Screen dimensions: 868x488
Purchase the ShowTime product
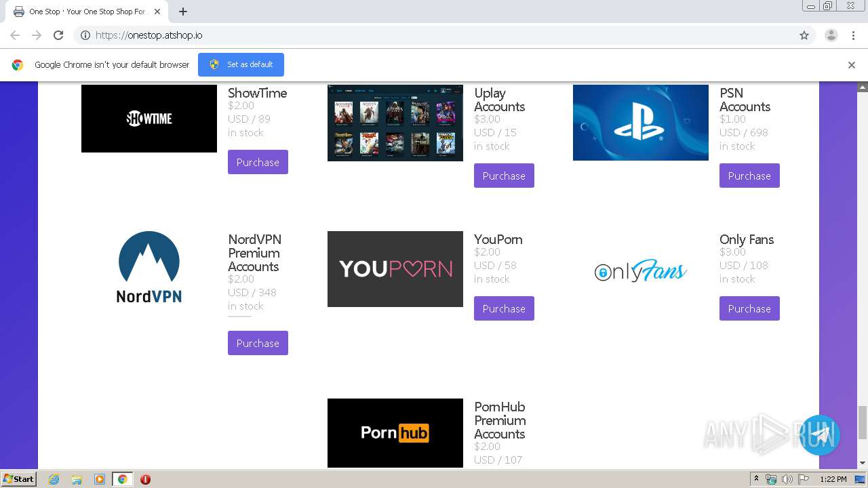tap(258, 162)
